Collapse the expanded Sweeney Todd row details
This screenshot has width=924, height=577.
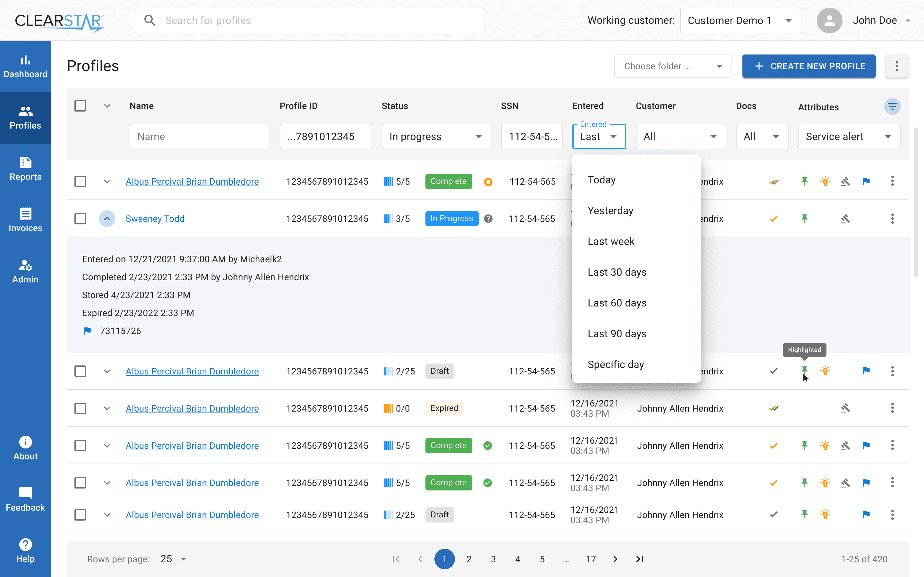click(x=107, y=219)
